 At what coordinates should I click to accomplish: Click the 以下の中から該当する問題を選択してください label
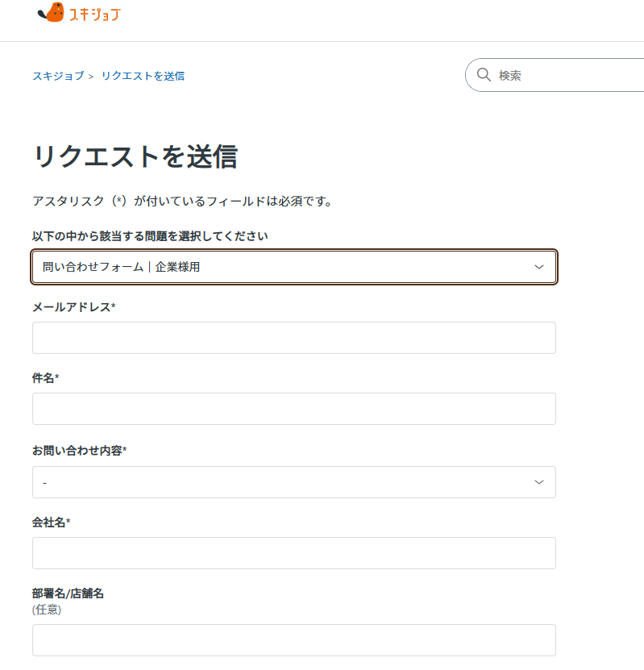150,236
